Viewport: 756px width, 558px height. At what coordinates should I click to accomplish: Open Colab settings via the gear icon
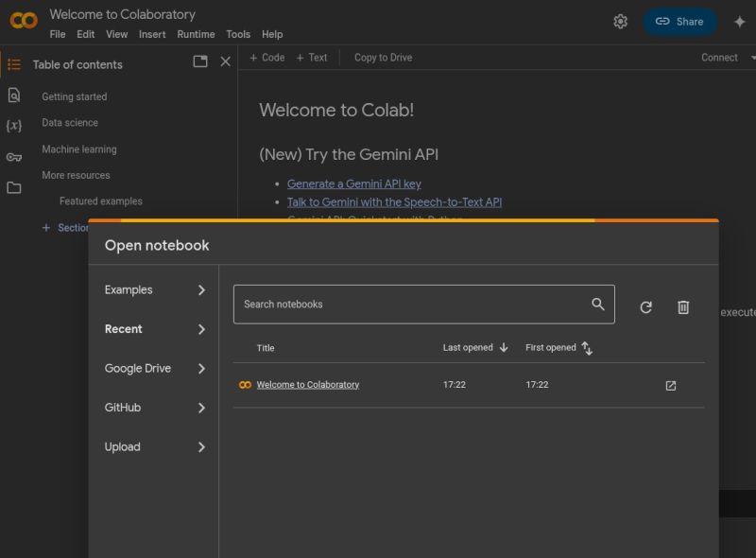621,21
